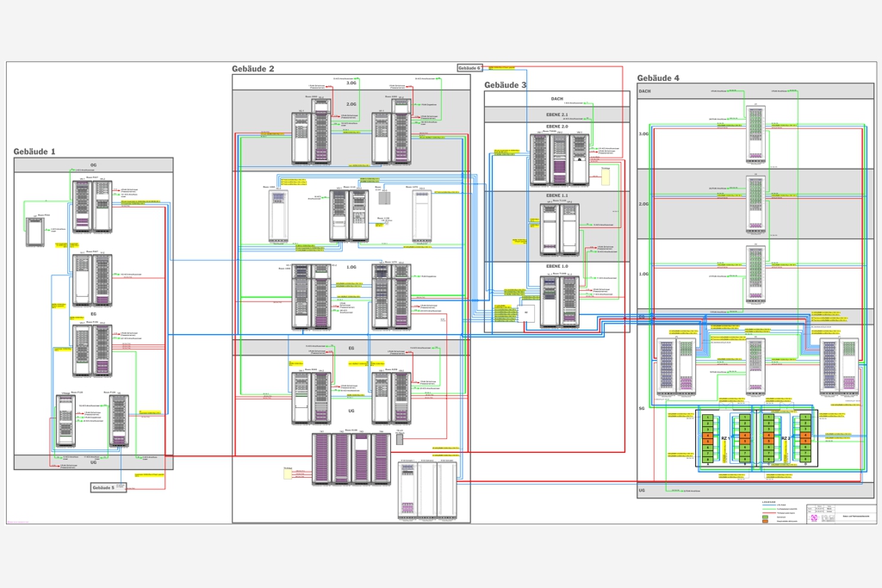882x588 pixels.
Task: Click the legend box at bottom right
Action: 780,513
